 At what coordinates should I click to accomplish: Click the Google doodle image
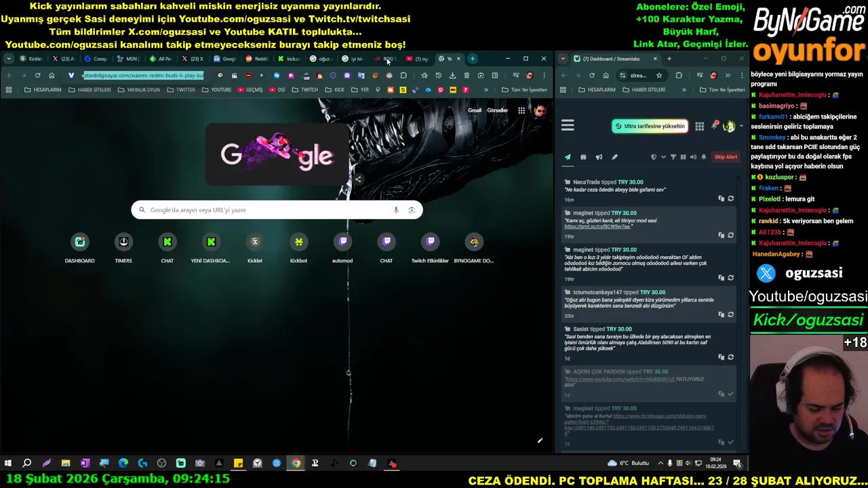pos(277,155)
